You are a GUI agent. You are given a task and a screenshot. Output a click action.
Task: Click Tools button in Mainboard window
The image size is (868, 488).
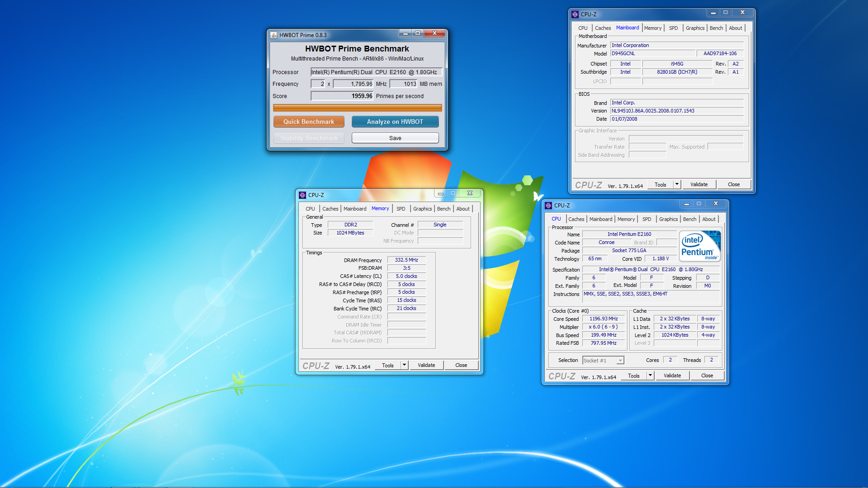point(660,184)
